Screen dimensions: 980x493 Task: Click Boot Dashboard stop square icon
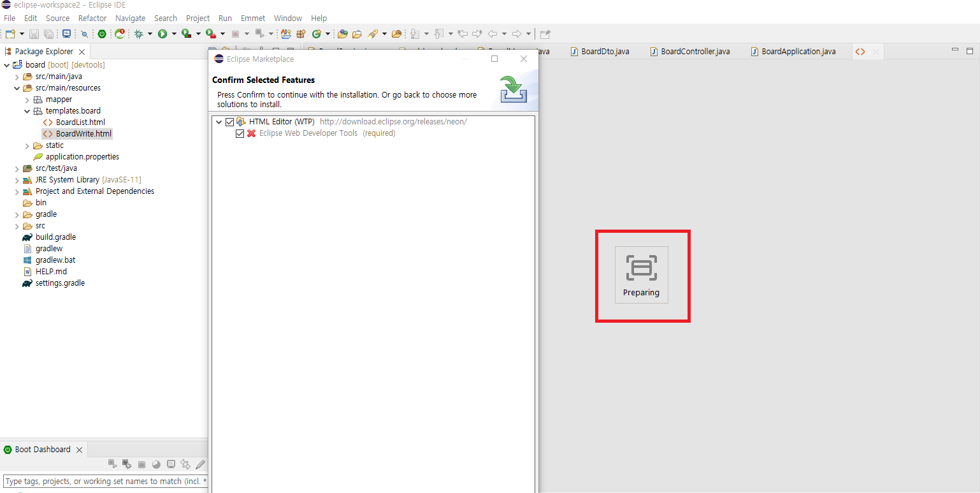pyautogui.click(x=141, y=464)
